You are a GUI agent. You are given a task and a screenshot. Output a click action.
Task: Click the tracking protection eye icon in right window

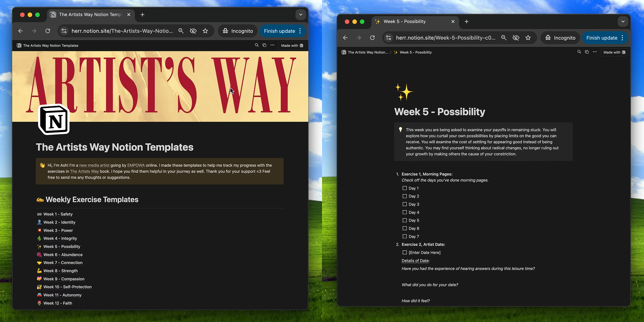(516, 38)
